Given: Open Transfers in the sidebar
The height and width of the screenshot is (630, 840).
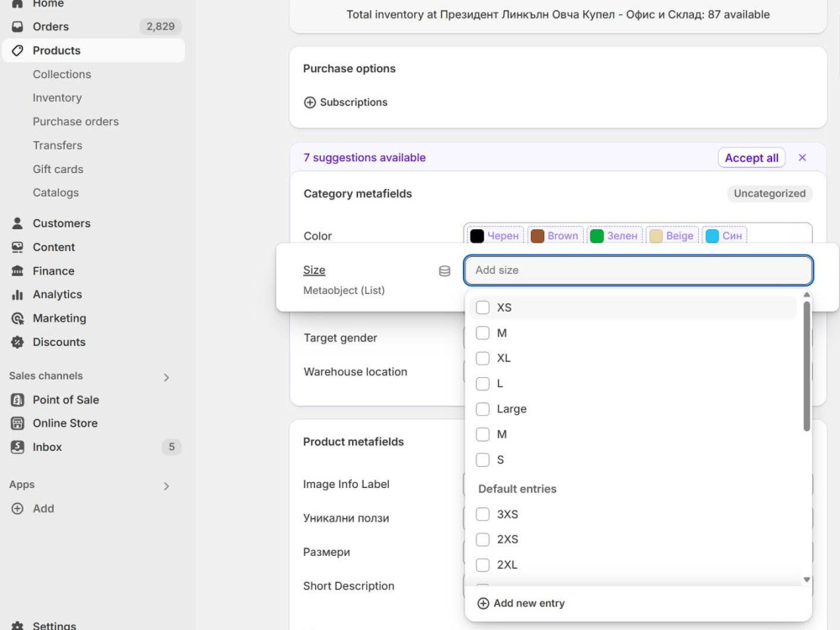Looking at the screenshot, I should pyautogui.click(x=57, y=145).
